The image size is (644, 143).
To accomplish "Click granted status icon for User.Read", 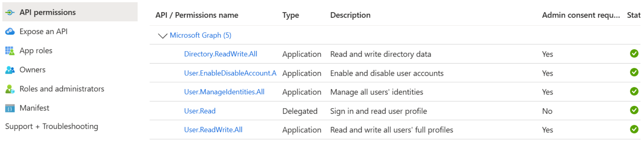I will 634,110.
